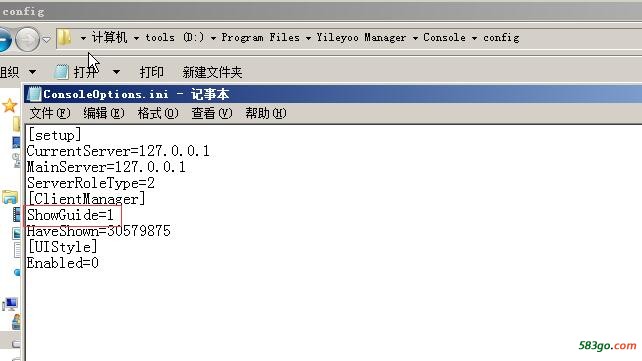Click the Favorites star icon in sidebar
Image resolution: width=642 pixels, height=361 pixels.
coord(9,106)
